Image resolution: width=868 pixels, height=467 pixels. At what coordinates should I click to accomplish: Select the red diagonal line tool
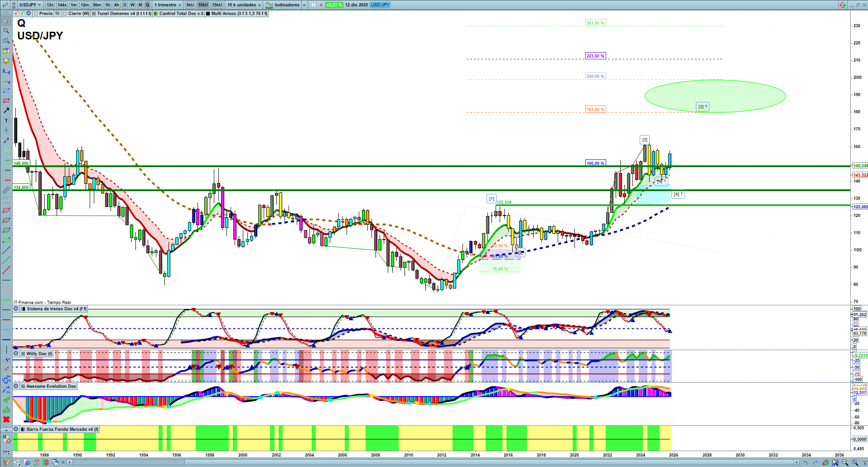tap(6, 270)
